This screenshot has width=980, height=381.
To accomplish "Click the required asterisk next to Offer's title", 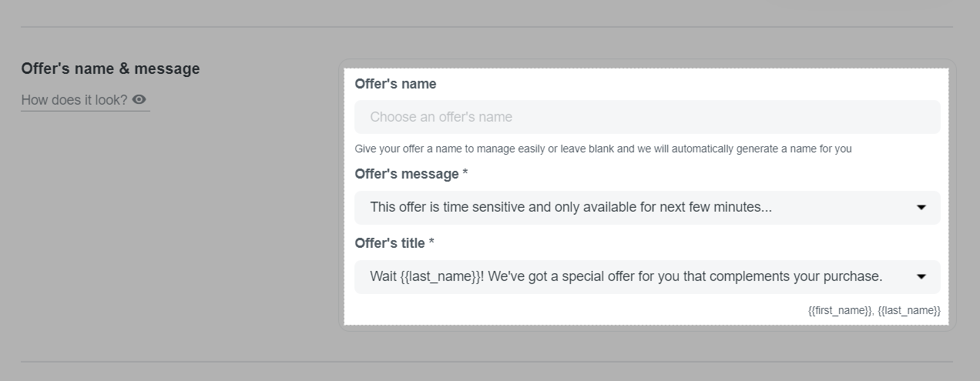I will click(x=431, y=243).
